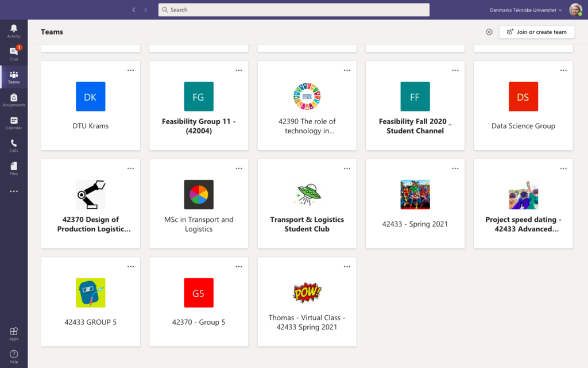Open Files in the sidebar
The width and height of the screenshot is (588, 368).
14,168
